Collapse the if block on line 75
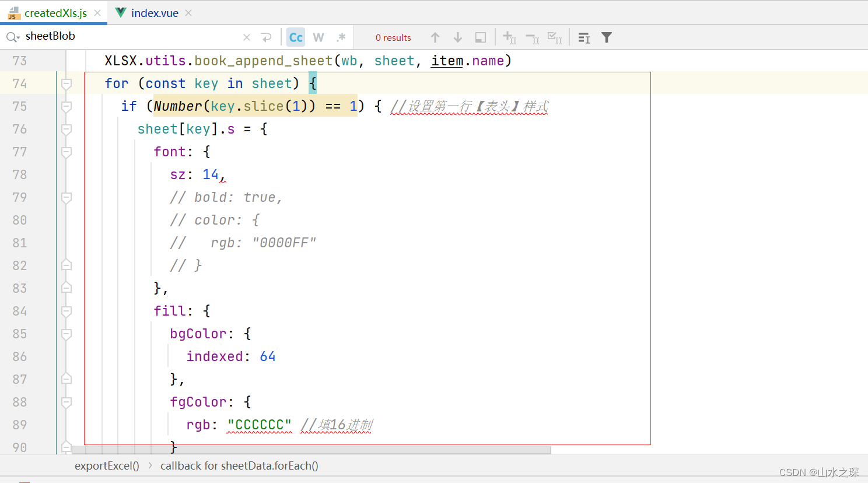The image size is (868, 483). (66, 107)
